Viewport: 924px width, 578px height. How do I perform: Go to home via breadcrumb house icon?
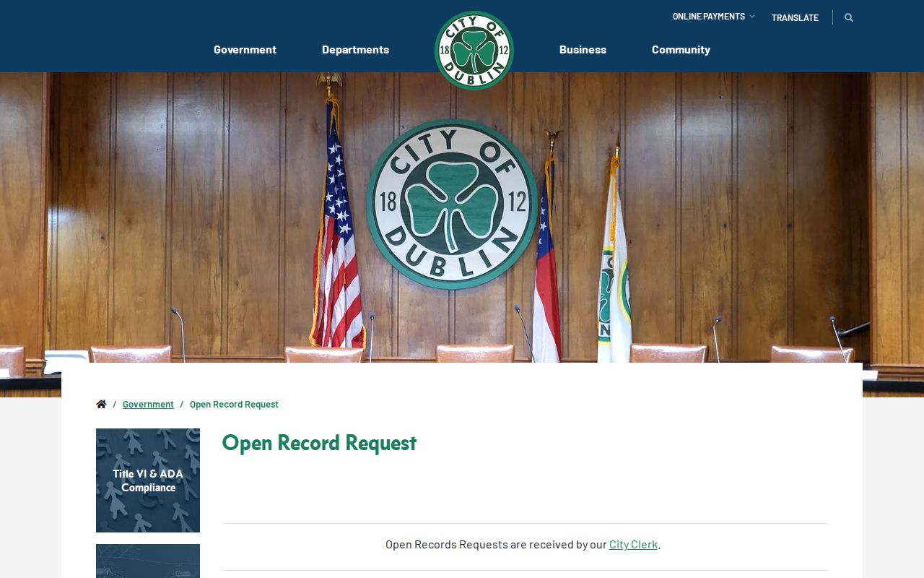pyautogui.click(x=101, y=405)
